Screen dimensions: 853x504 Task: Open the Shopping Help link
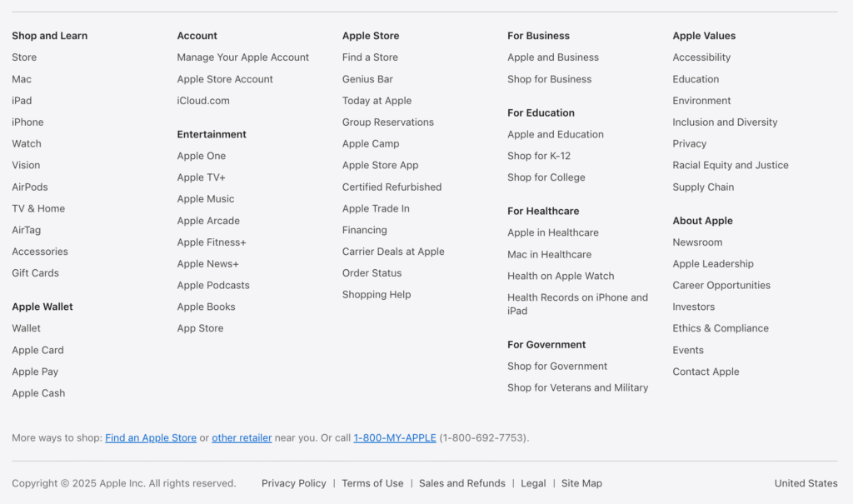click(x=377, y=294)
